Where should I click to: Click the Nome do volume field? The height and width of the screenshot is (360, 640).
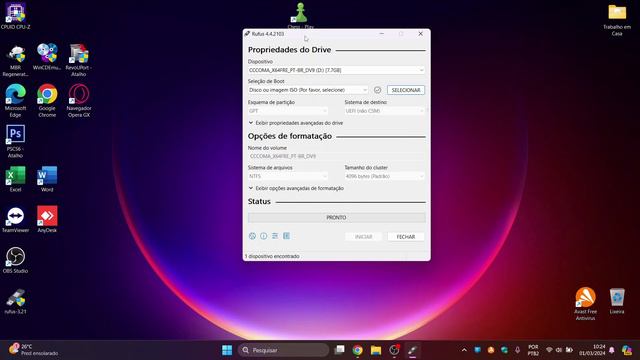coord(336,156)
